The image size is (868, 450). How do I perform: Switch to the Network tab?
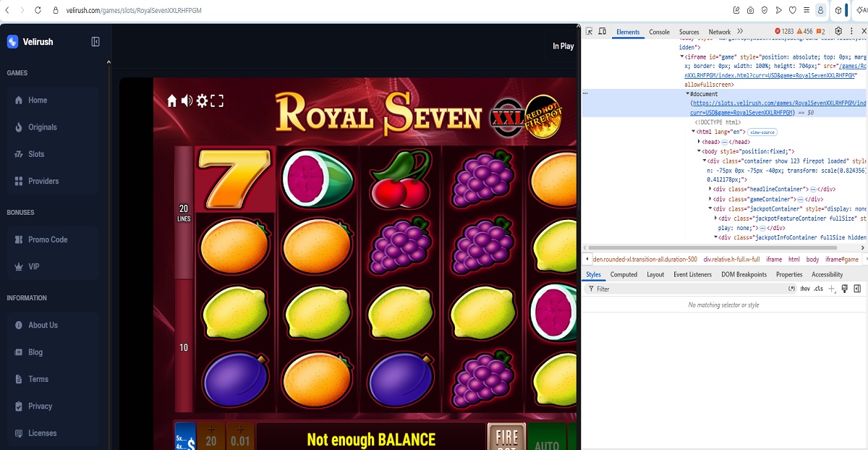pos(720,32)
